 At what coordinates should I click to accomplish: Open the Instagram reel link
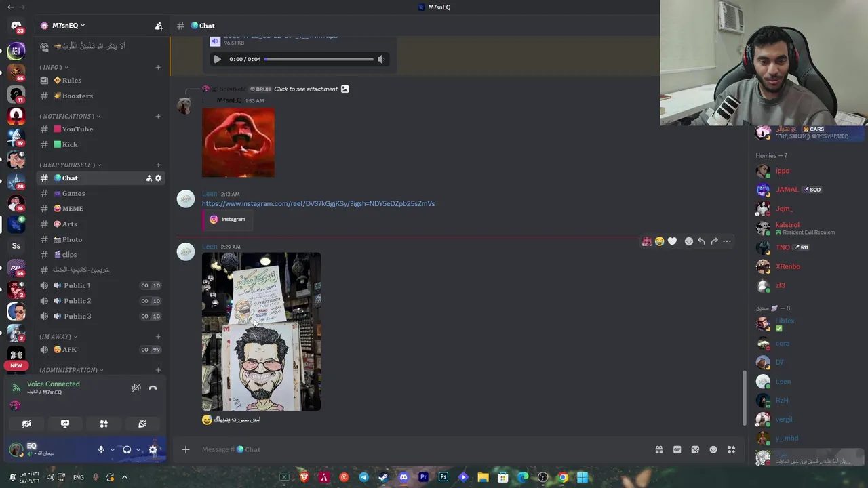[318, 203]
